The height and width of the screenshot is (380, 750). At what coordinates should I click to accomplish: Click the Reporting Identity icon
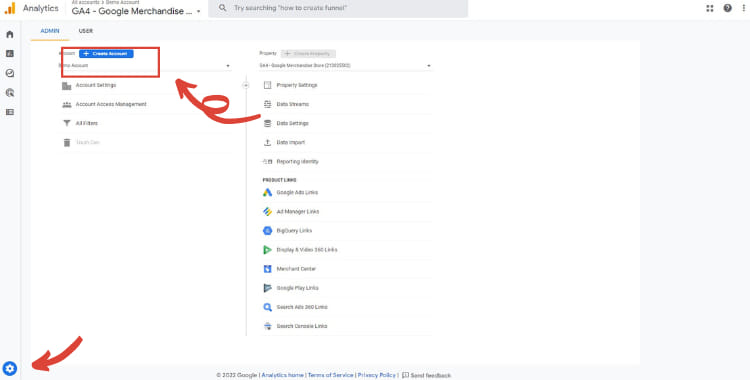(x=267, y=162)
